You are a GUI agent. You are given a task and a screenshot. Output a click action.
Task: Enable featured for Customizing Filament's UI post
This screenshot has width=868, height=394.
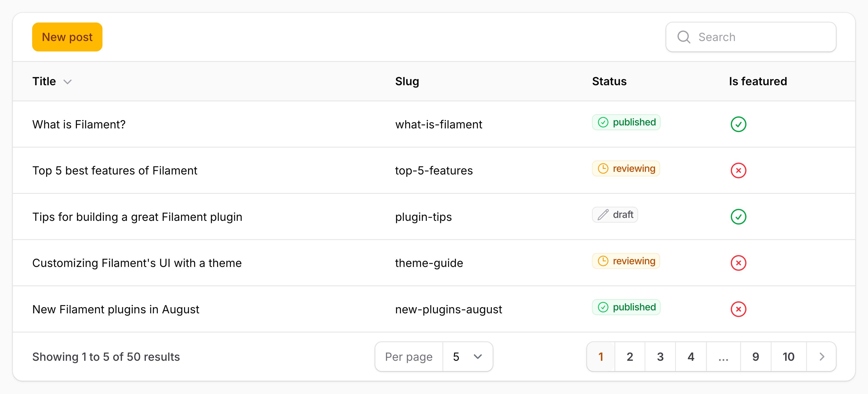pyautogui.click(x=738, y=263)
